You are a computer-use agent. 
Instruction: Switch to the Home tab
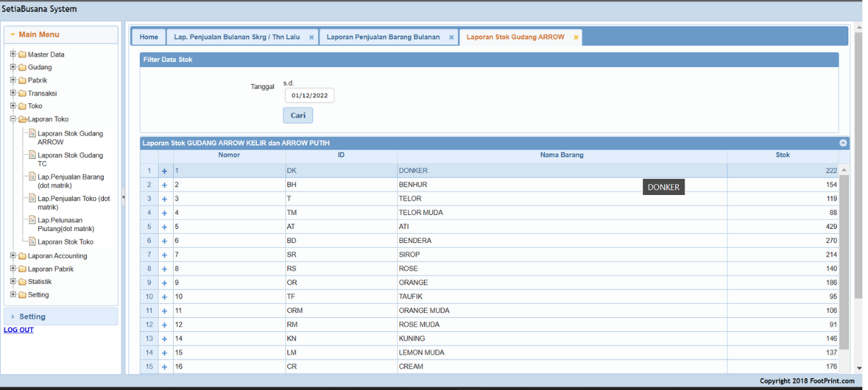coord(149,37)
